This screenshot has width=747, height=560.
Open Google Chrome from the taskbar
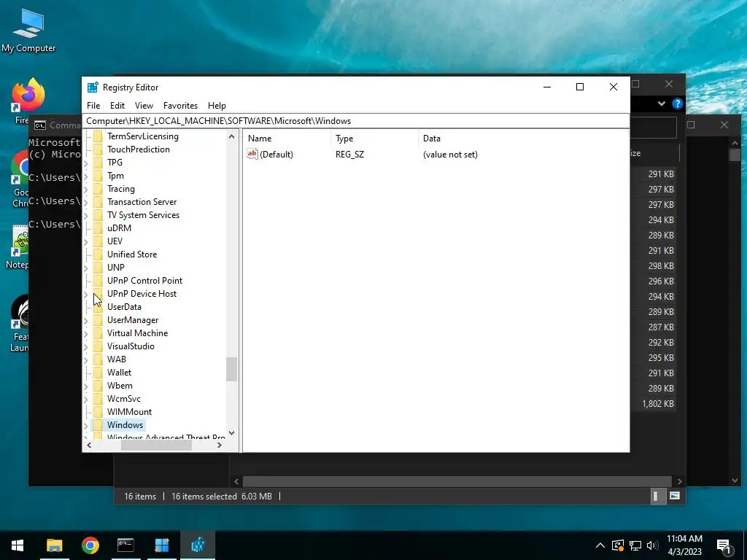[90, 545]
